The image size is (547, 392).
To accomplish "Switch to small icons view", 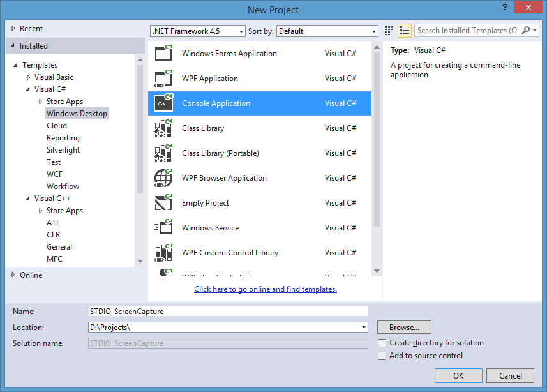I will click(x=389, y=31).
